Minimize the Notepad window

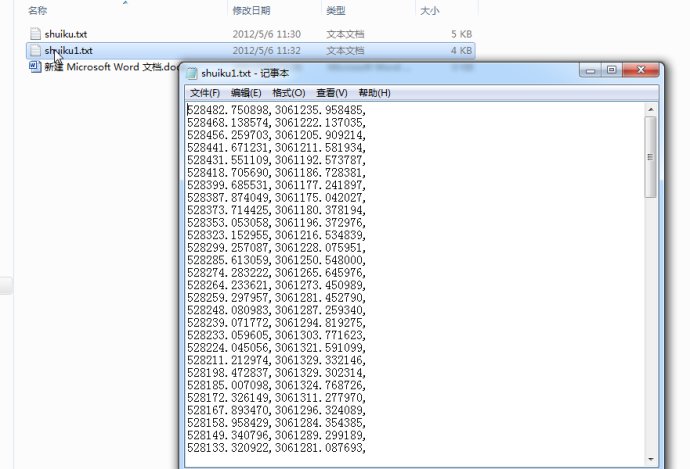click(x=589, y=71)
